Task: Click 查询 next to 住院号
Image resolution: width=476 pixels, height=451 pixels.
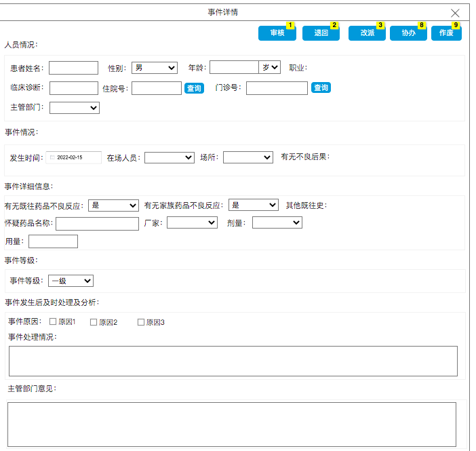Action: (195, 88)
